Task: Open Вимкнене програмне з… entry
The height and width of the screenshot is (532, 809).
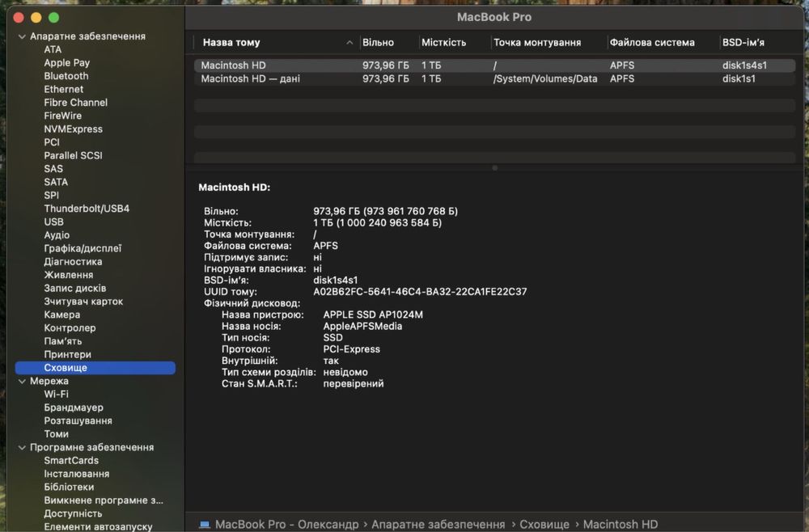Action: [104, 500]
